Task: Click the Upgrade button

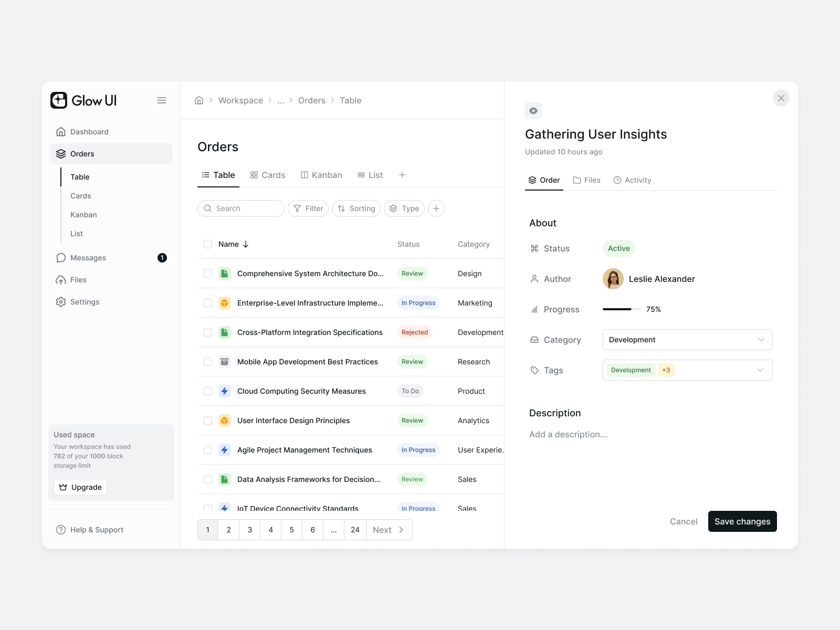Action: (80, 487)
